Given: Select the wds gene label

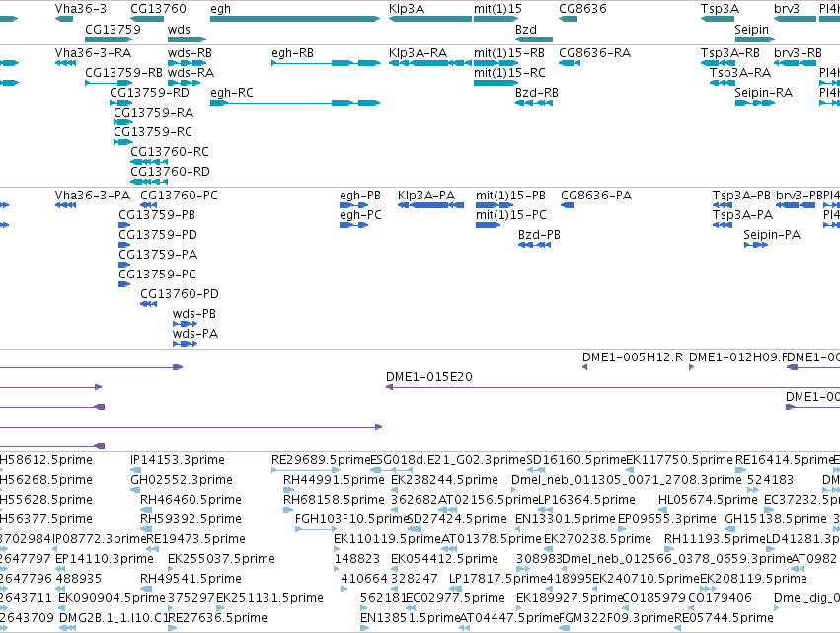Looking at the screenshot, I should click(179, 29).
